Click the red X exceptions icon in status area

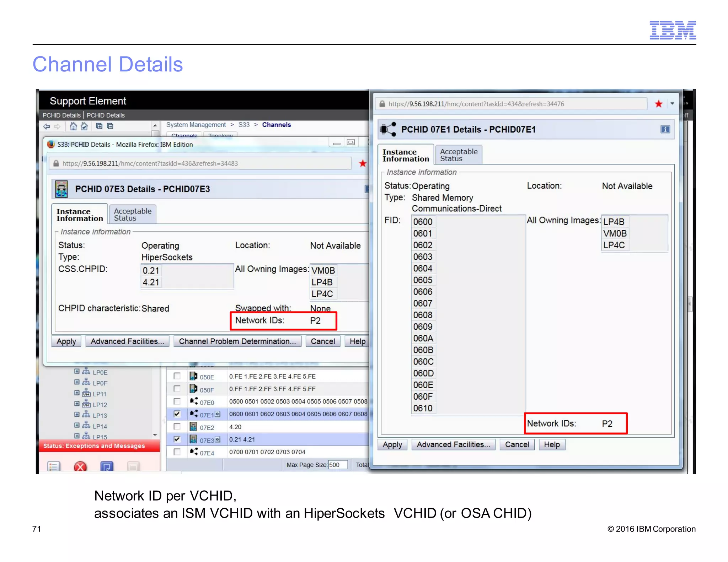[x=80, y=466]
